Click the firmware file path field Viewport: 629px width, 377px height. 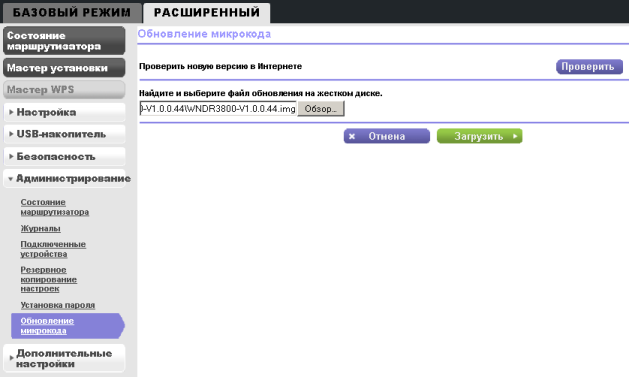[218, 109]
